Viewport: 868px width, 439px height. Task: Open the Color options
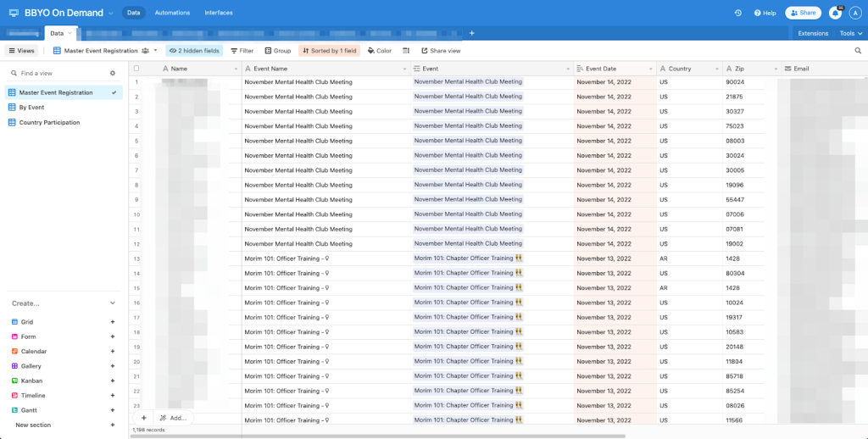tap(379, 51)
